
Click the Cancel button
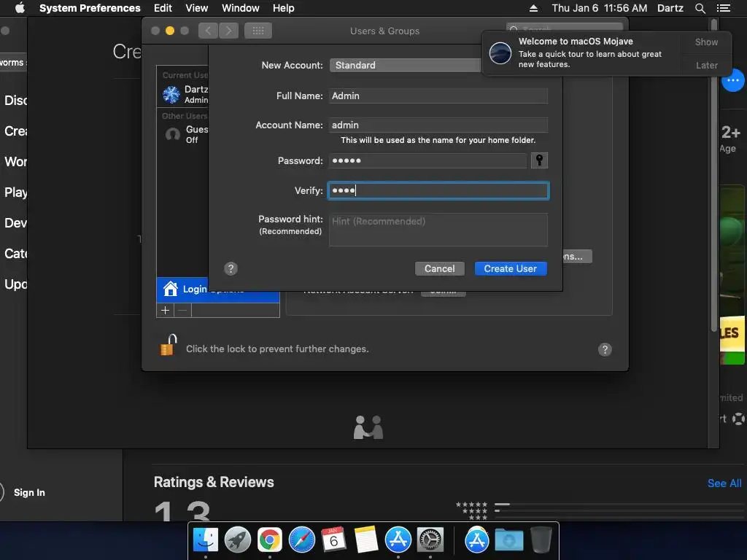[x=439, y=268]
